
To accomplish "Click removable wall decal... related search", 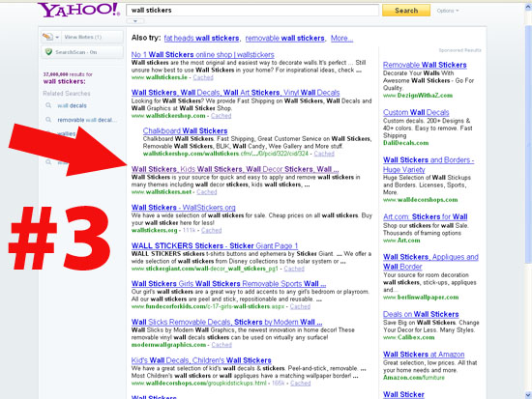I will coord(87,120).
